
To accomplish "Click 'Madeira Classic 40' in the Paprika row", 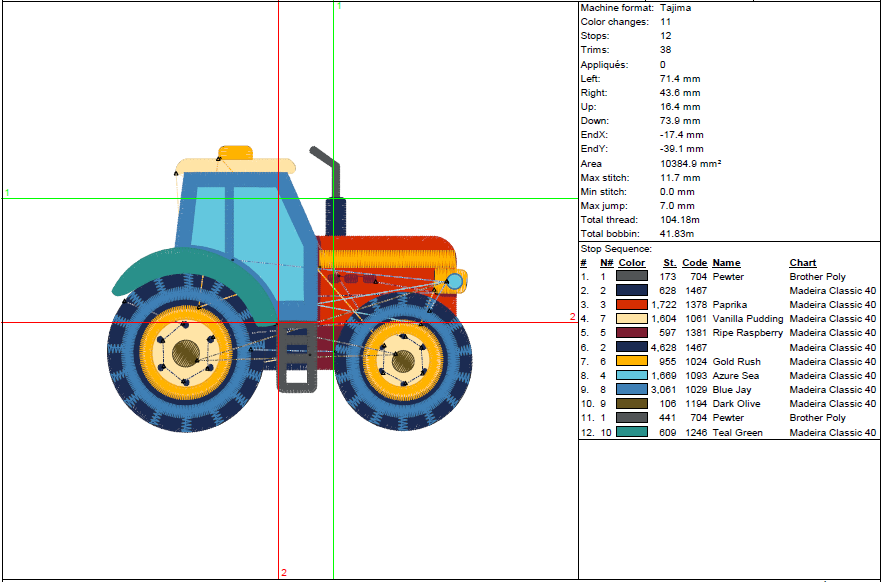I will (833, 304).
